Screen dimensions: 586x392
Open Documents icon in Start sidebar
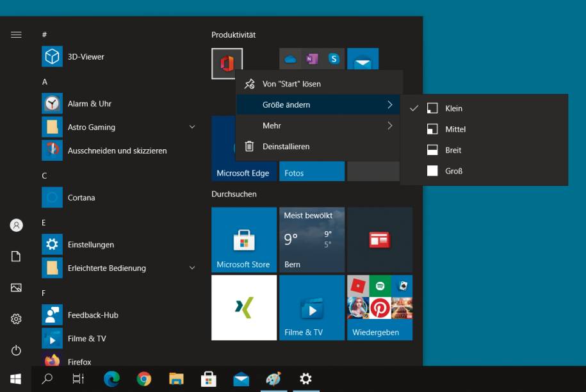tap(16, 256)
